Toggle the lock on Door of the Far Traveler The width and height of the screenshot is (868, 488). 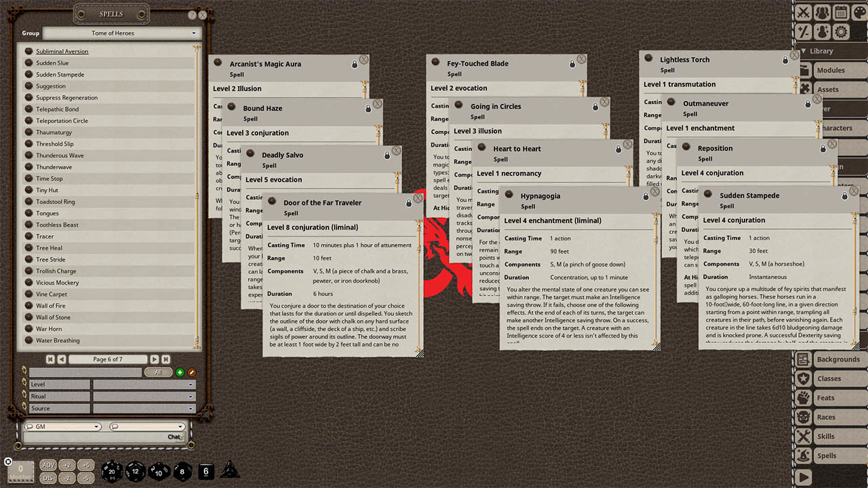point(409,203)
